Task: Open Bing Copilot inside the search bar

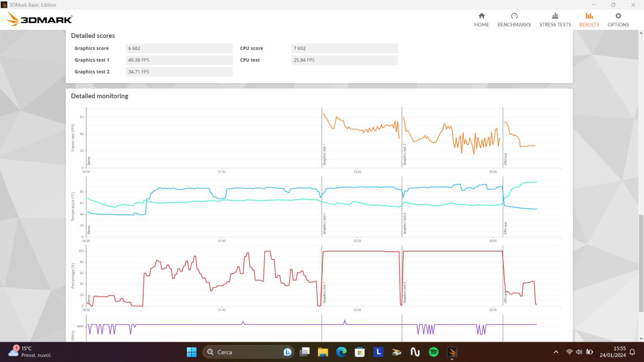Action: [288, 352]
